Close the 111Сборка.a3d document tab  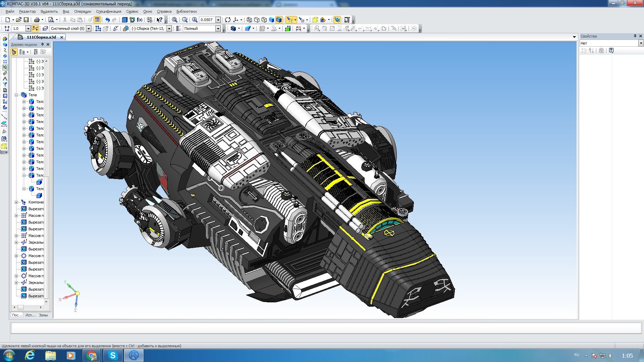(62, 37)
